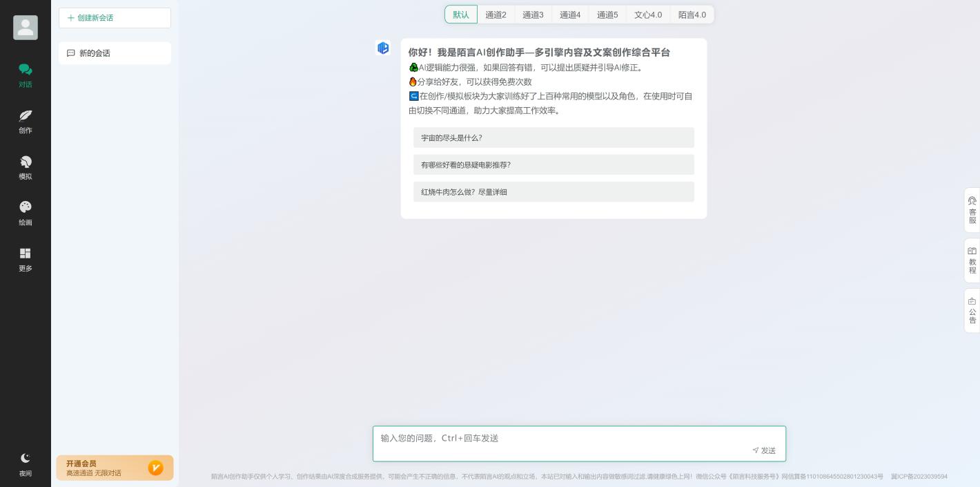This screenshot has width=980, height=487.
Task: Select the 新的会话 conversation entry
Action: [x=115, y=53]
